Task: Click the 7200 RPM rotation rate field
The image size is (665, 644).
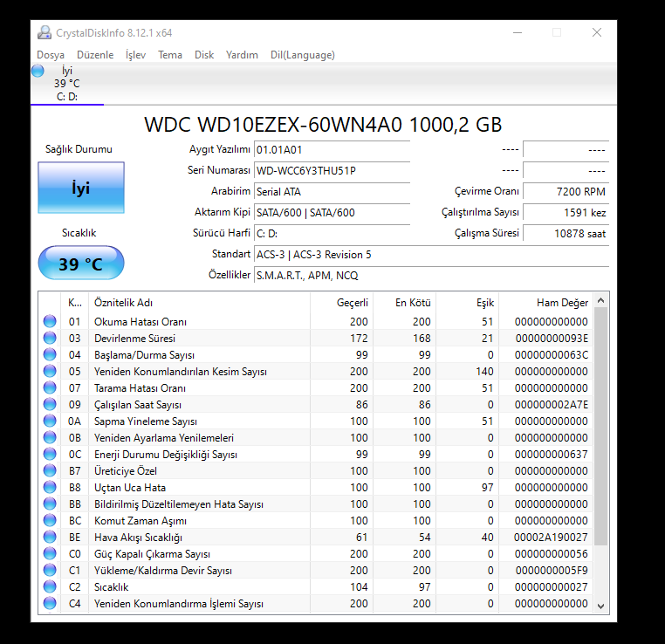Action: point(566,192)
